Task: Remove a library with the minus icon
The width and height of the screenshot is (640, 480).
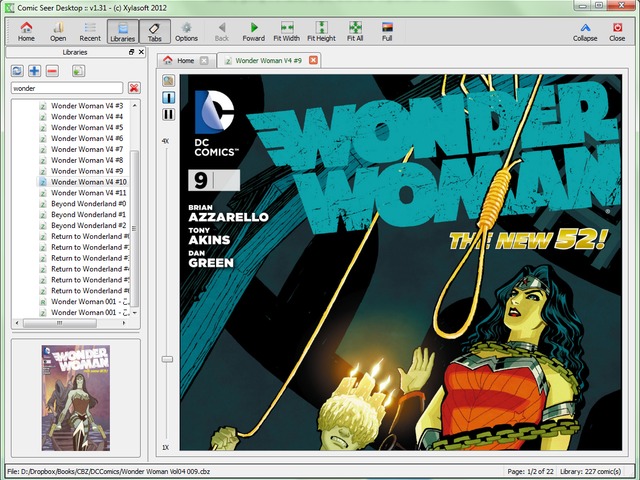Action: (x=52, y=71)
